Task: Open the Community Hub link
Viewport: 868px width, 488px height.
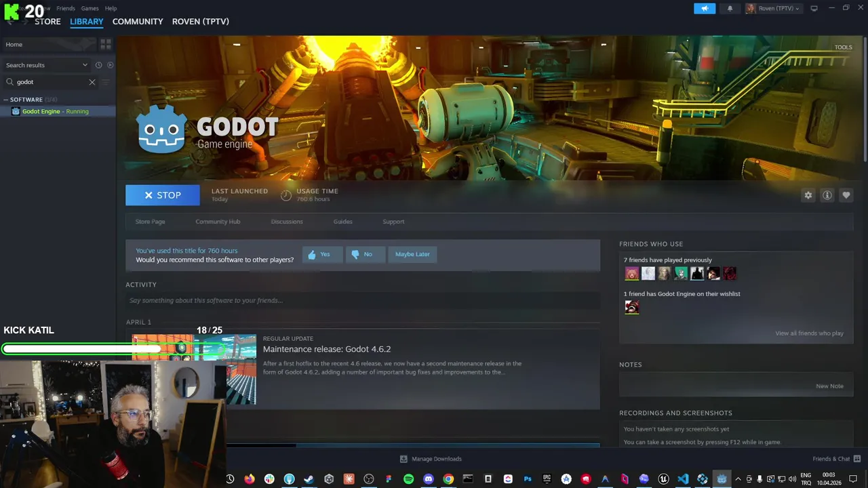Action: [x=218, y=222]
